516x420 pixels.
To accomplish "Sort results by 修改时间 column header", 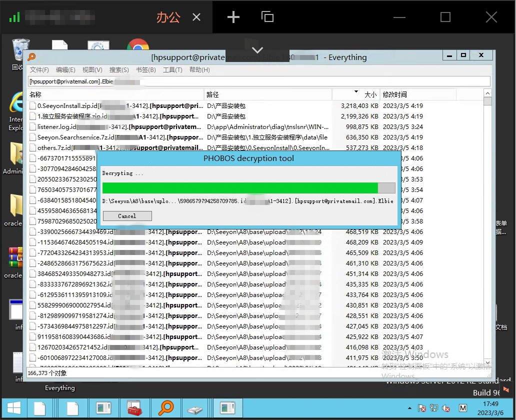I will tap(418, 94).
